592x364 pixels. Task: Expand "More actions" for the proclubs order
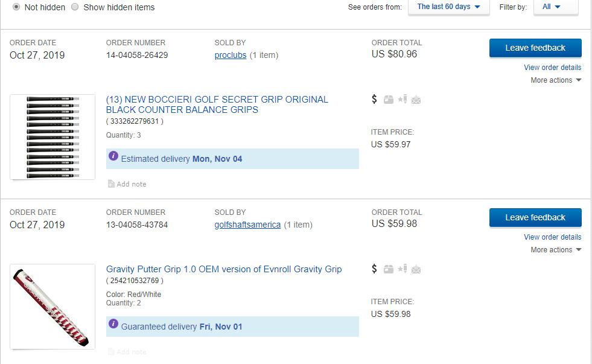(x=556, y=80)
